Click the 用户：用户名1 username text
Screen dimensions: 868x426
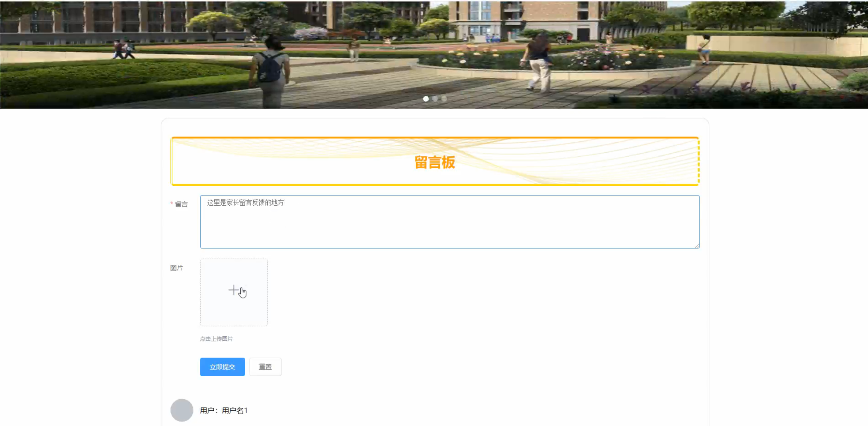(x=224, y=410)
